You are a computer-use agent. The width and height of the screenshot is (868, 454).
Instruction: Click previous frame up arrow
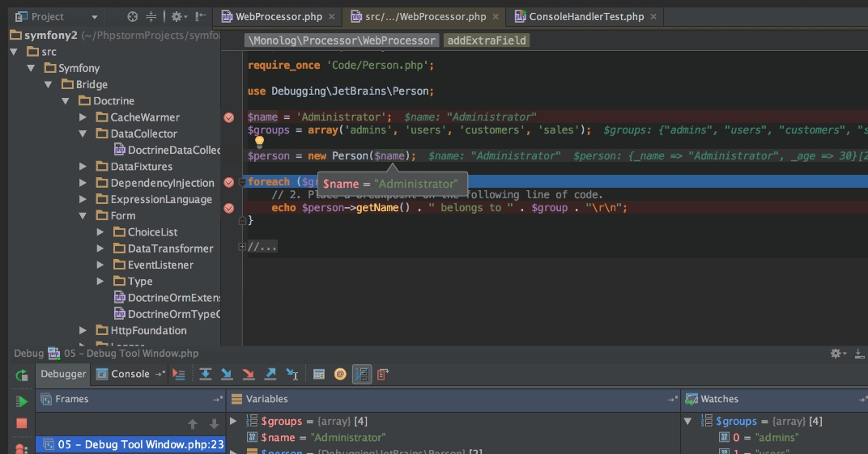[x=192, y=424]
